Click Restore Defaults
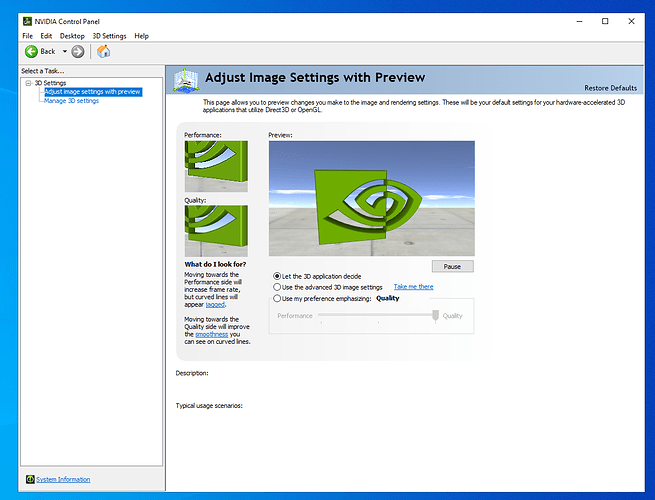Viewport: 655px width, 500px height. 610,88
